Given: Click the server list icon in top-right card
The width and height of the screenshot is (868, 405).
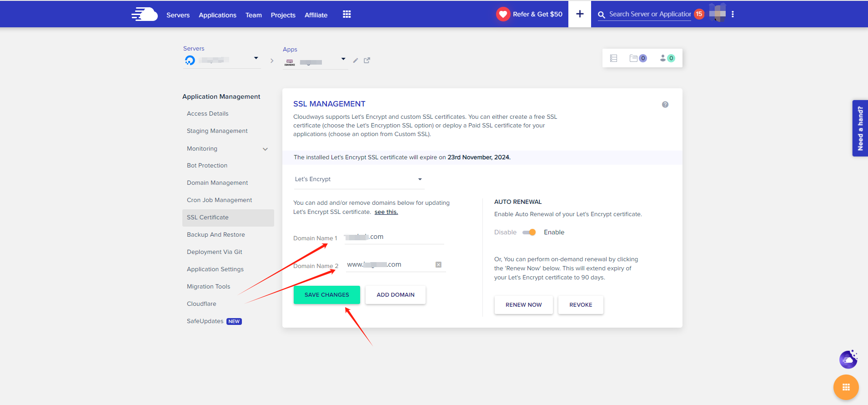Looking at the screenshot, I should (613, 58).
